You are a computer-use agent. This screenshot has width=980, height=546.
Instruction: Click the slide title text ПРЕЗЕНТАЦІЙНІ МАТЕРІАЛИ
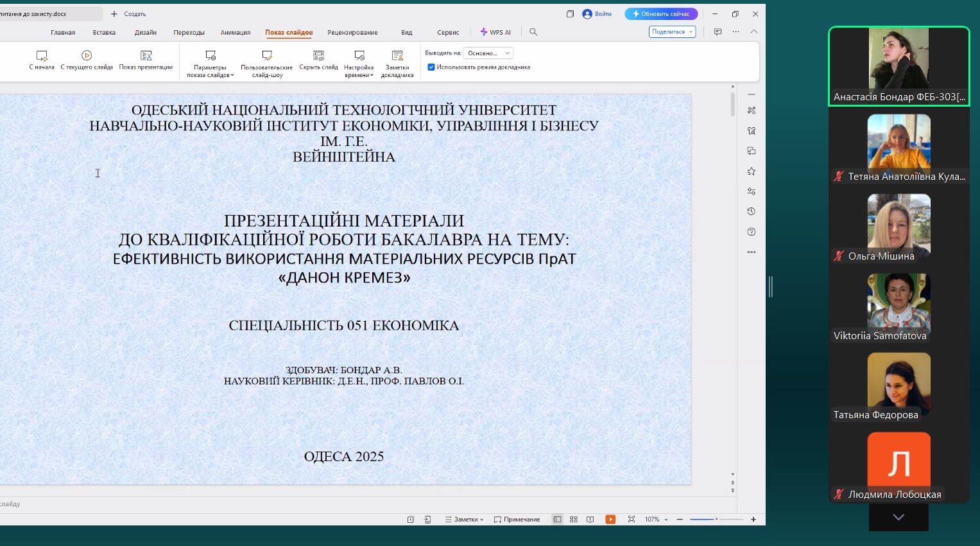tap(344, 220)
